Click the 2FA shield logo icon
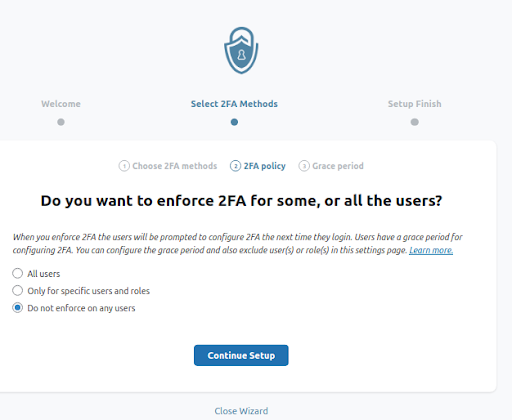Image resolution: width=512 pixels, height=420 pixels. click(241, 50)
